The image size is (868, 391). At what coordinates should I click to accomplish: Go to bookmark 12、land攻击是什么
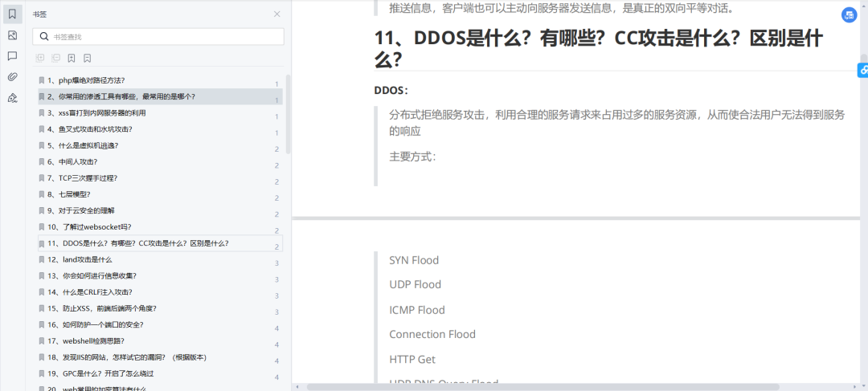pyautogui.click(x=160, y=259)
